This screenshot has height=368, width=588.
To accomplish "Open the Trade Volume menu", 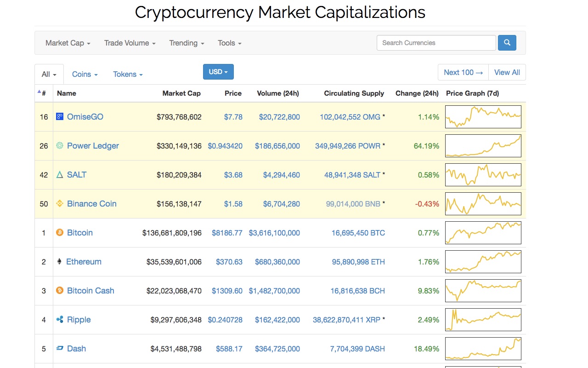I will [129, 43].
